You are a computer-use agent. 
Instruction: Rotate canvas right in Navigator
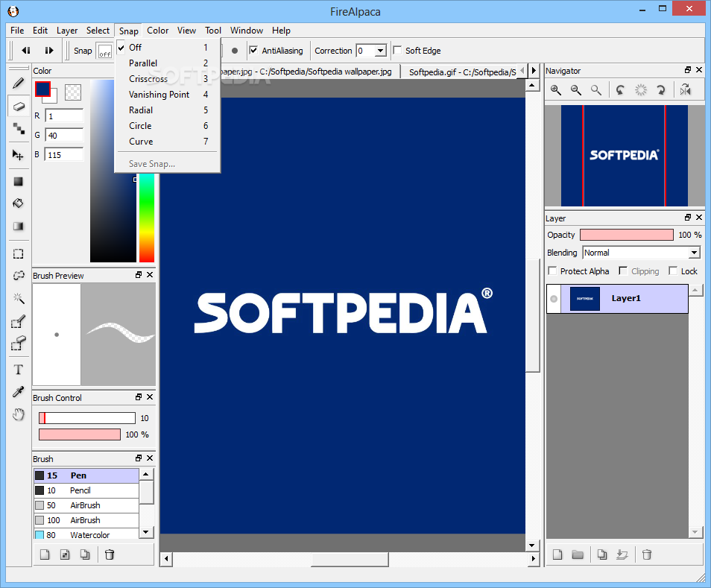pyautogui.click(x=660, y=90)
